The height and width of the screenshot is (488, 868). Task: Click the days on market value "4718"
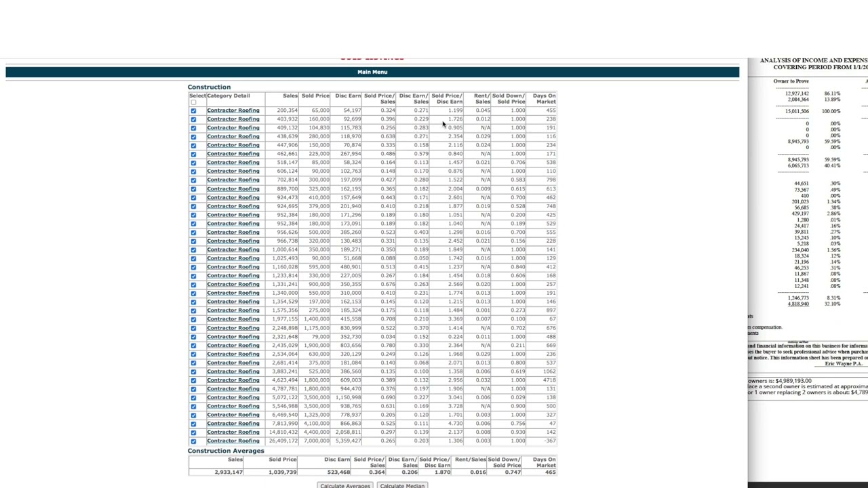549,380
